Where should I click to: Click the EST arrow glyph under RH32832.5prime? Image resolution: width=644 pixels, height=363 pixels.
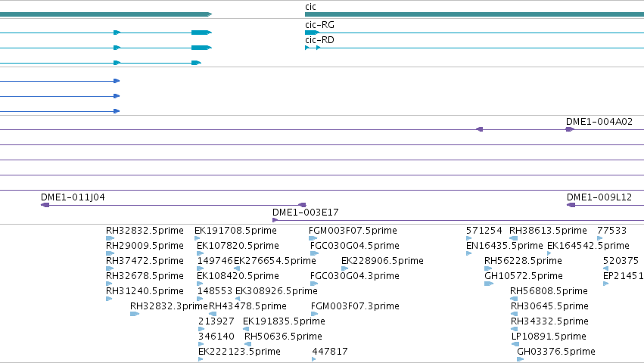point(110,238)
